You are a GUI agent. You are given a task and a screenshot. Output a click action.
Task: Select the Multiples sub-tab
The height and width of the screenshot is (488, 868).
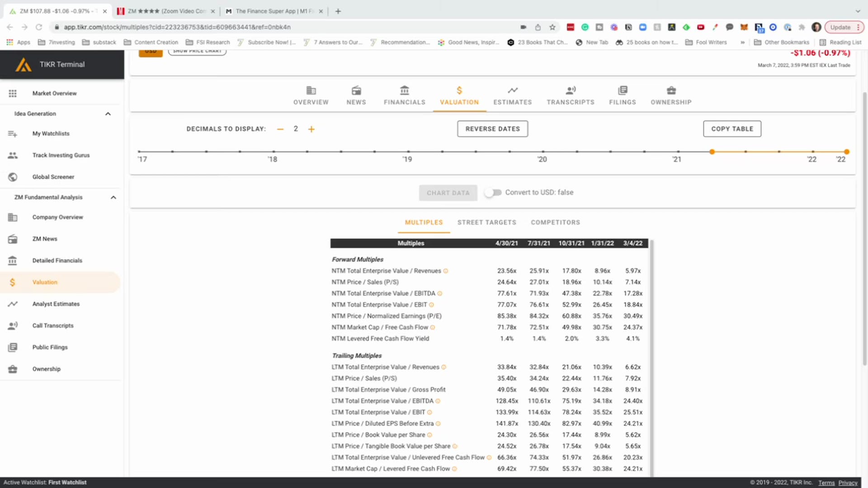[424, 223]
